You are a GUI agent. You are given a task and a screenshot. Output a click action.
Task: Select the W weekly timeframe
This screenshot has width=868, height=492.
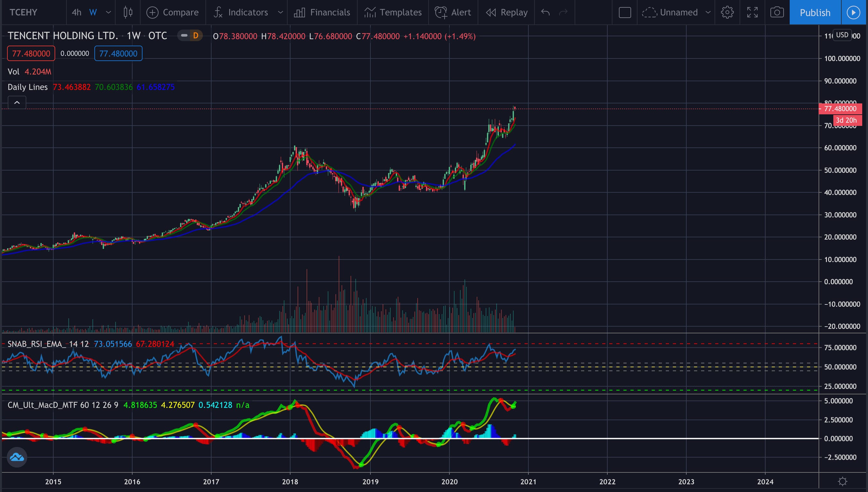[93, 13]
